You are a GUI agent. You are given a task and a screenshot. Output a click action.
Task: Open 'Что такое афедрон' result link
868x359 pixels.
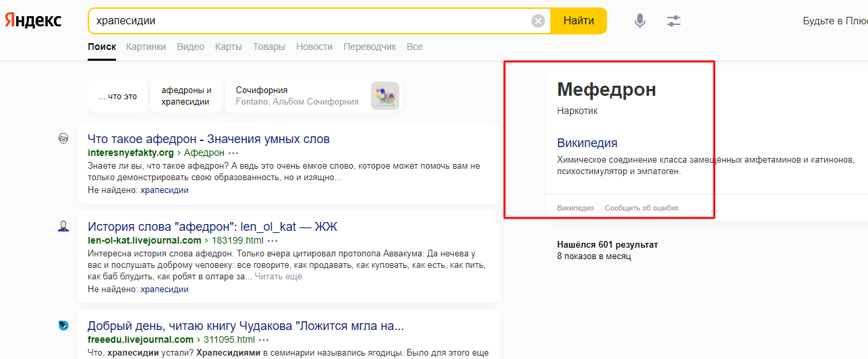pos(208,139)
